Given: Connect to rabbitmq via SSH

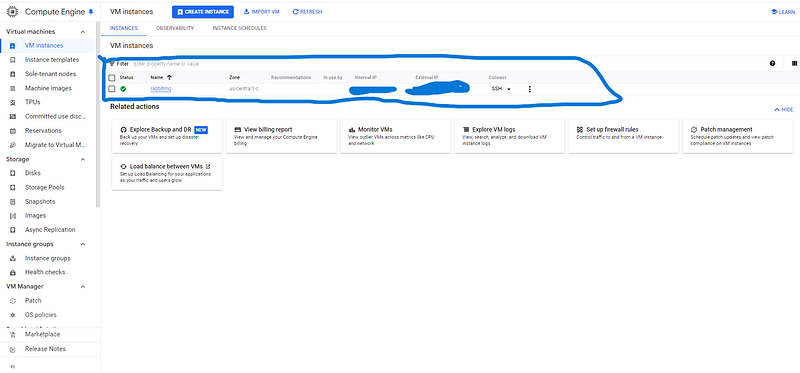Looking at the screenshot, I should (x=496, y=89).
